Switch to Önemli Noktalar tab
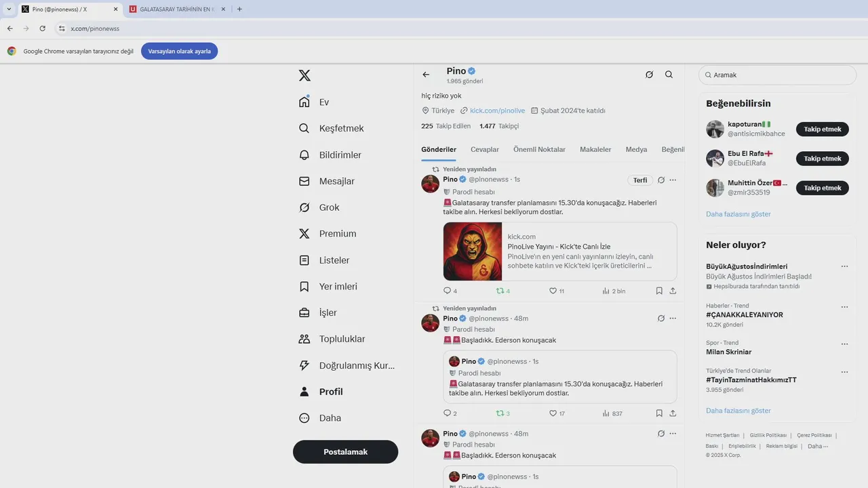The height and width of the screenshot is (488, 868). (539, 149)
